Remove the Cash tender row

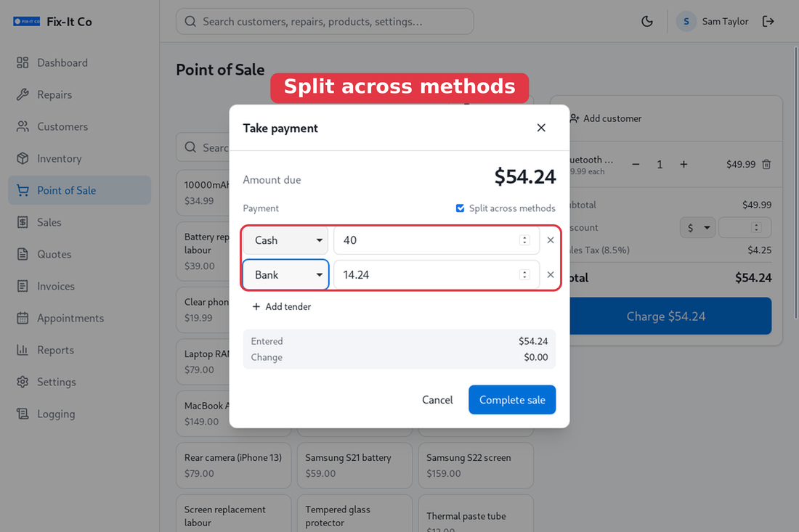point(551,240)
